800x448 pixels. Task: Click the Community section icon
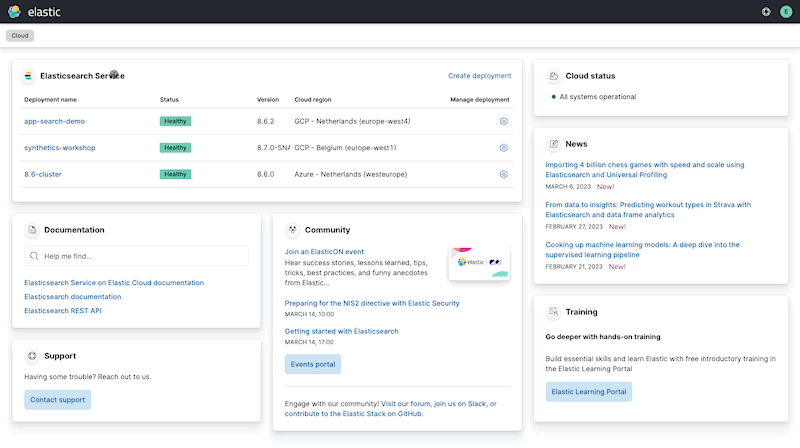pos(292,230)
